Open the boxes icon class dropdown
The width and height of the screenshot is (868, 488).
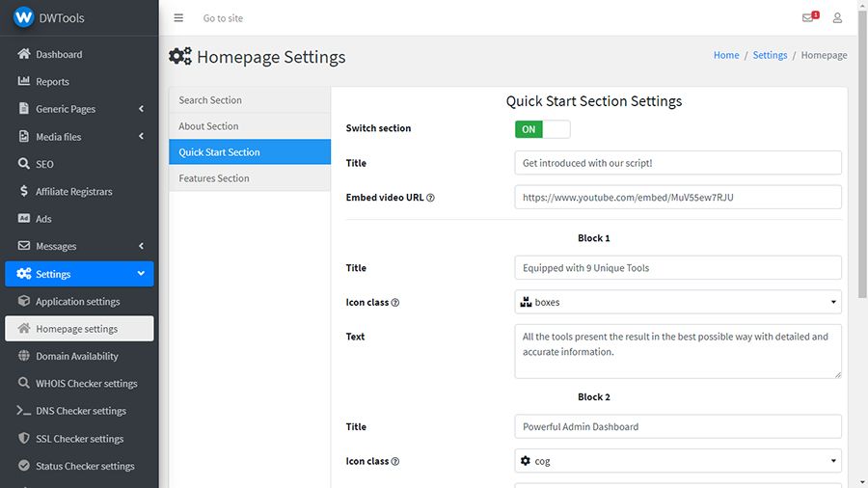tap(678, 302)
